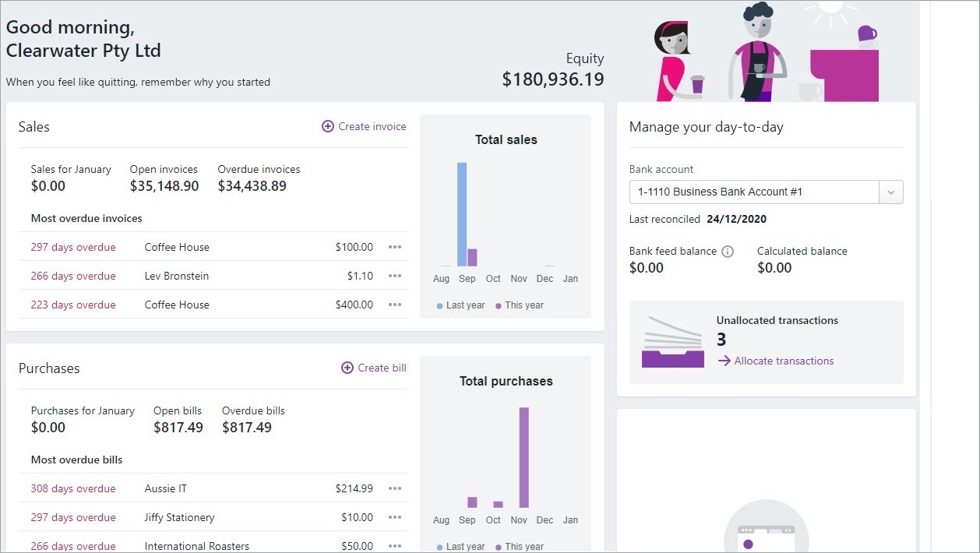Image resolution: width=980 pixels, height=553 pixels.
Task: Click the Aussie IT supplier name
Action: (166, 488)
